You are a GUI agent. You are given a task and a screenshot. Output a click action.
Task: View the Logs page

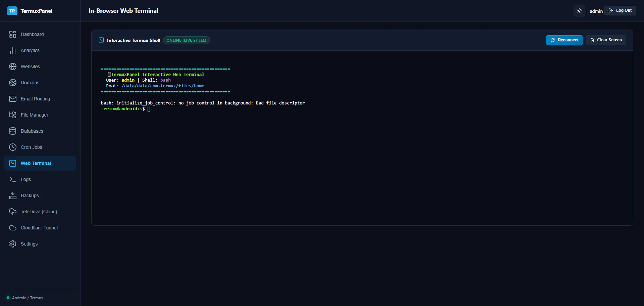(x=26, y=179)
